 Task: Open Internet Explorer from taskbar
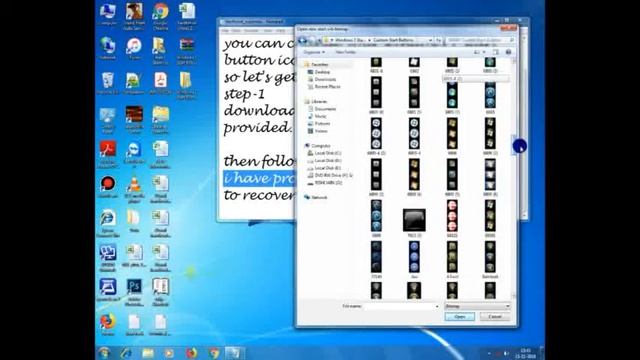point(126,353)
